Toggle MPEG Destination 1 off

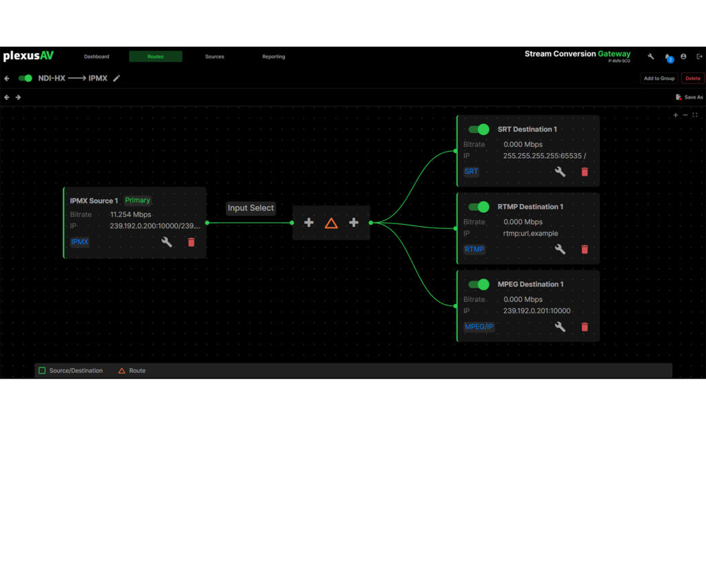click(x=478, y=284)
